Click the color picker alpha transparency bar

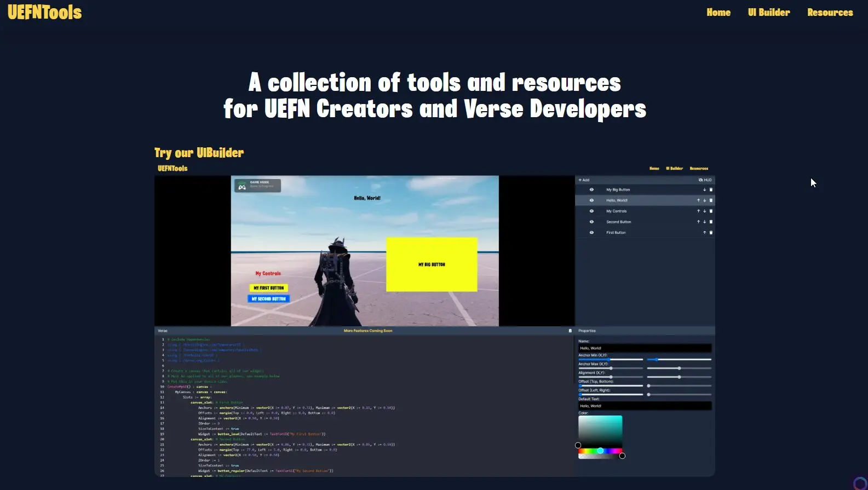coord(600,456)
